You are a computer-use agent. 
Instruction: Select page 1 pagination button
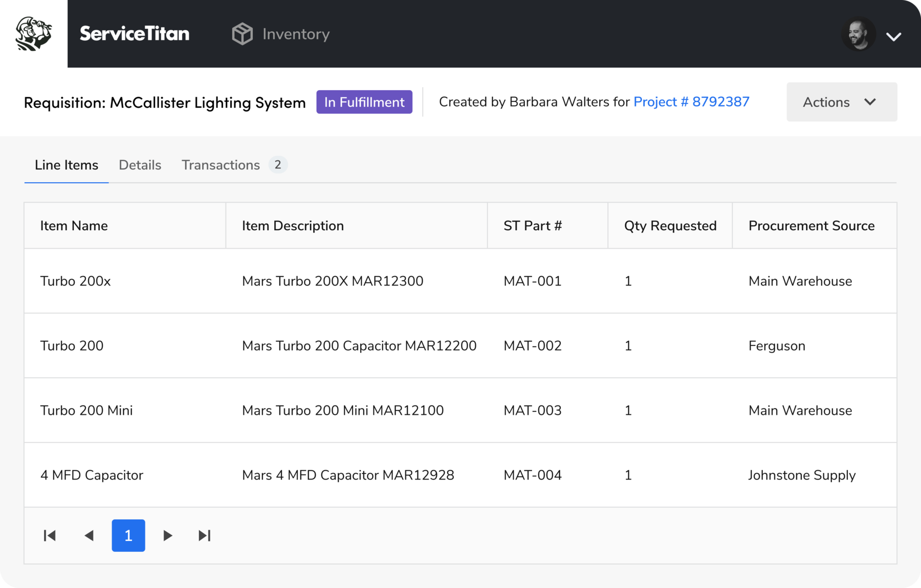click(x=128, y=535)
